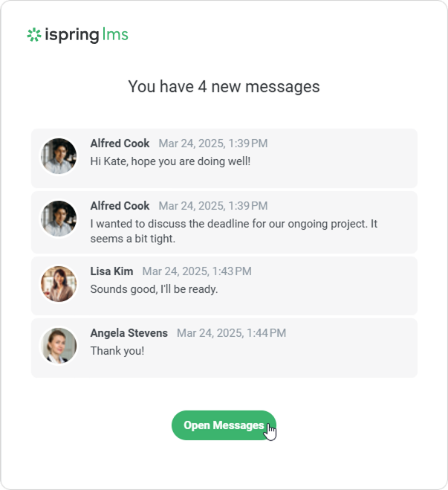Click the 1:44 PM timestamp on Angela's message

(231, 333)
